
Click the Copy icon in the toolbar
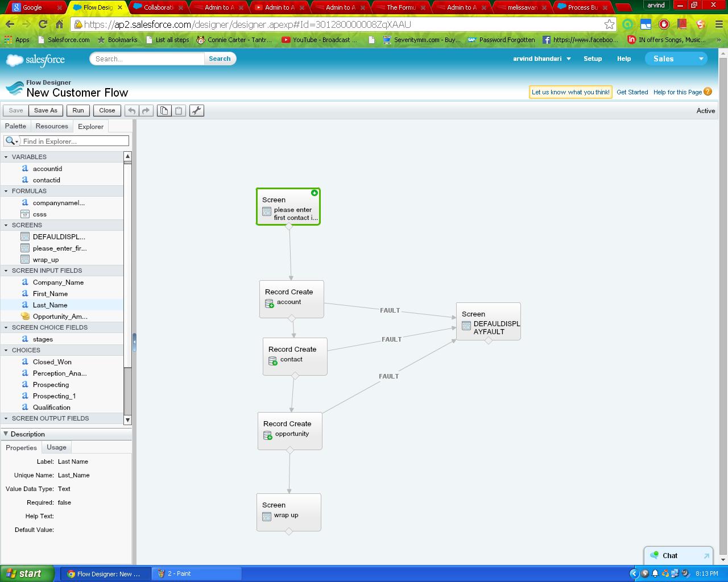point(164,111)
